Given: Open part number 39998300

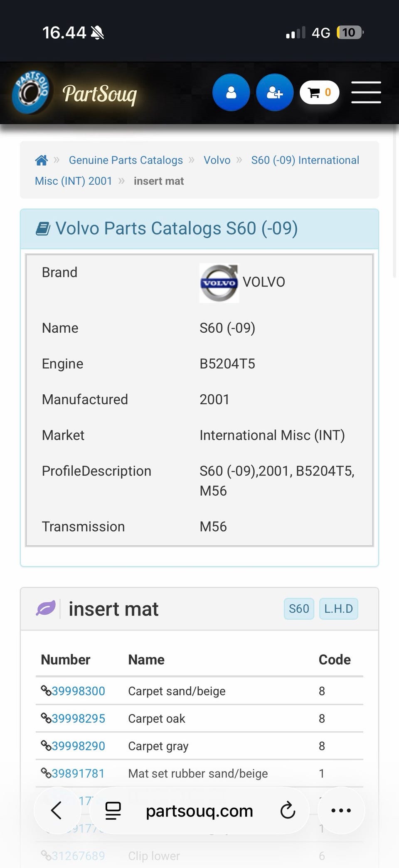Looking at the screenshot, I should click(73, 691).
